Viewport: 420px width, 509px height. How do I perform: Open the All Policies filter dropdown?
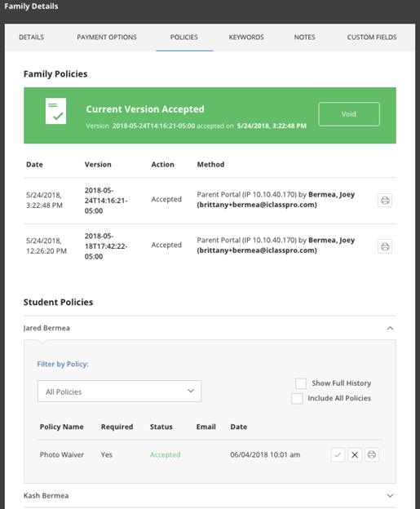coord(119,392)
